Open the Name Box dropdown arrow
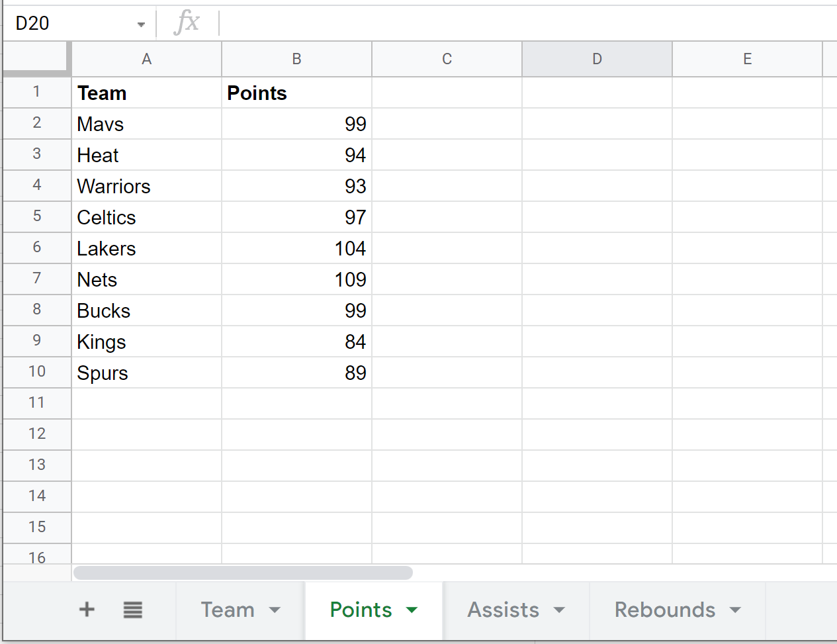The width and height of the screenshot is (837, 644). [141, 24]
